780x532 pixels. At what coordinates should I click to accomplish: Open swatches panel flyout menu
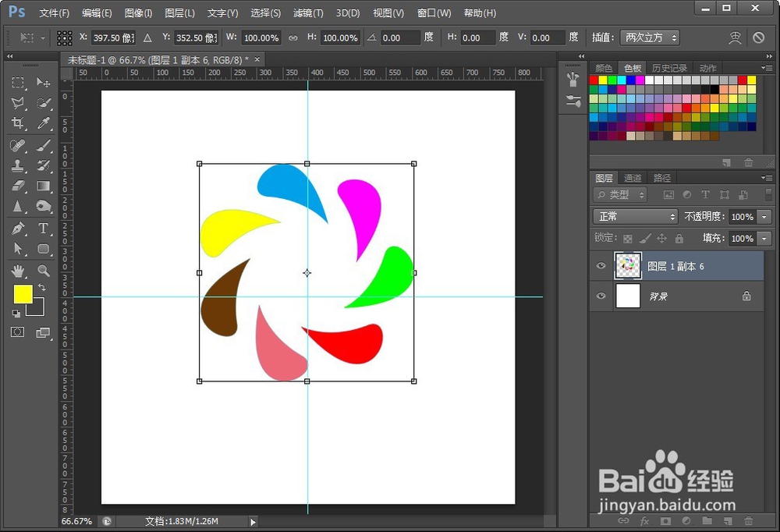point(767,68)
